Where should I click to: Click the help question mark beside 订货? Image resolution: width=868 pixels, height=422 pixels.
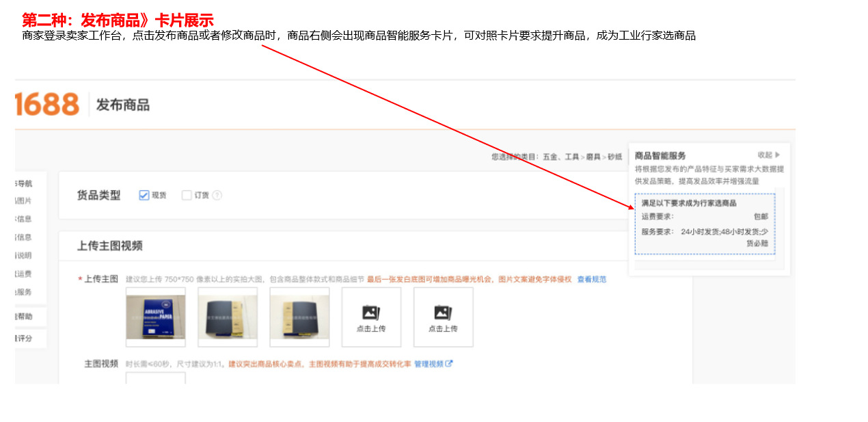tap(217, 196)
